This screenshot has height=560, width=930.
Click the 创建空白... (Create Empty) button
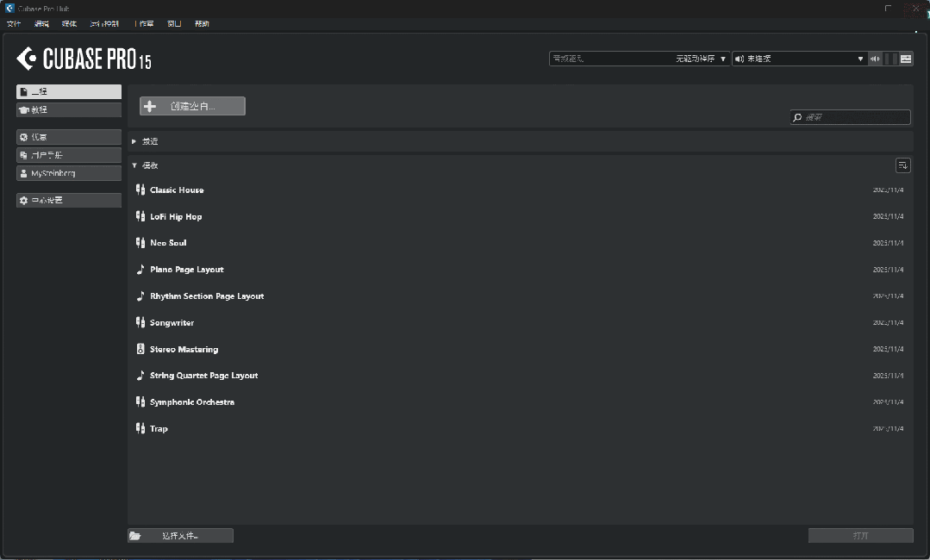(x=192, y=106)
